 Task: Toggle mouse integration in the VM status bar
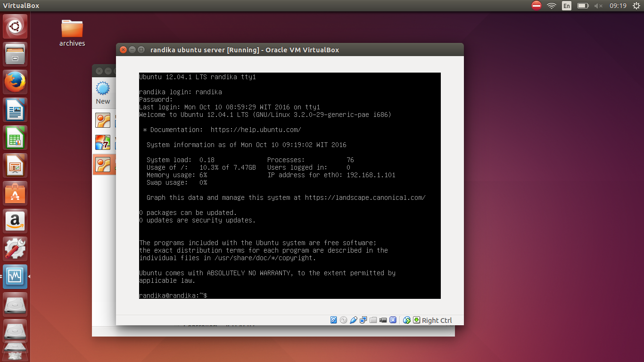406,320
